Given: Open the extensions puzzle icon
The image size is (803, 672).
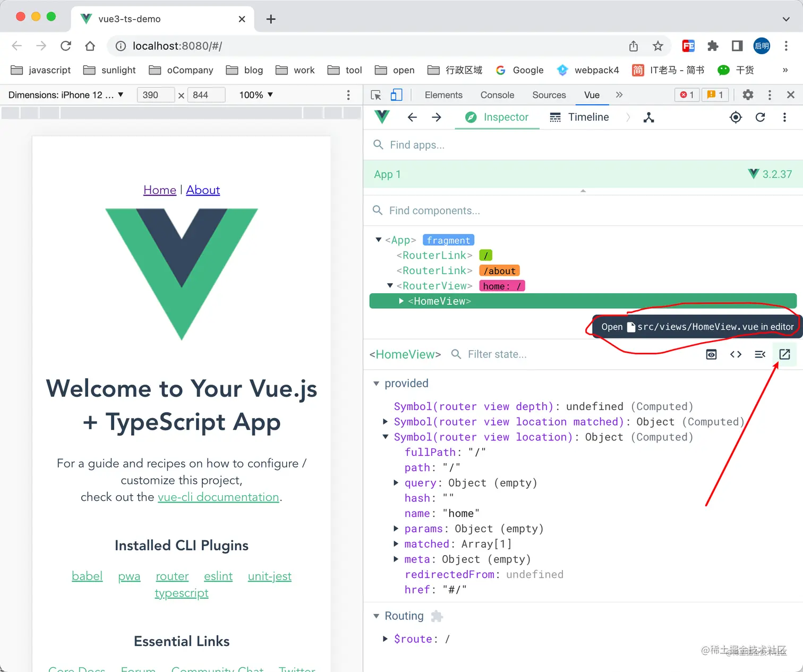Looking at the screenshot, I should (x=713, y=46).
